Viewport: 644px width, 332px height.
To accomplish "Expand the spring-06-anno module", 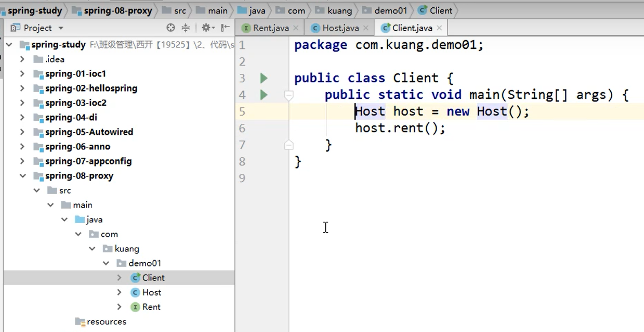I will pos(22,147).
